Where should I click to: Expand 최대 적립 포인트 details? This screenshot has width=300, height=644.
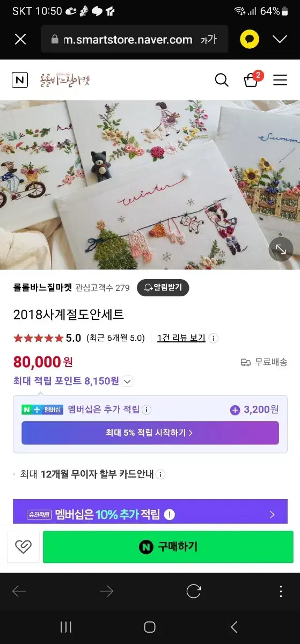click(127, 382)
